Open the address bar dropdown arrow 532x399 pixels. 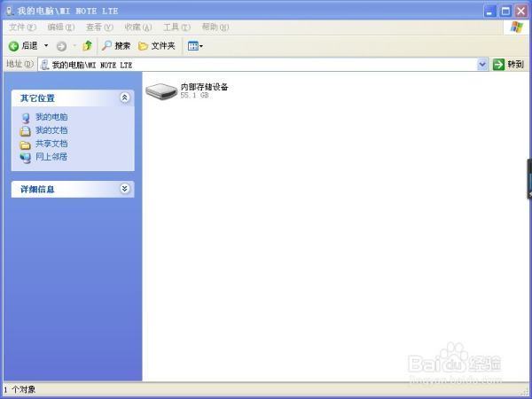pyautogui.click(x=482, y=64)
